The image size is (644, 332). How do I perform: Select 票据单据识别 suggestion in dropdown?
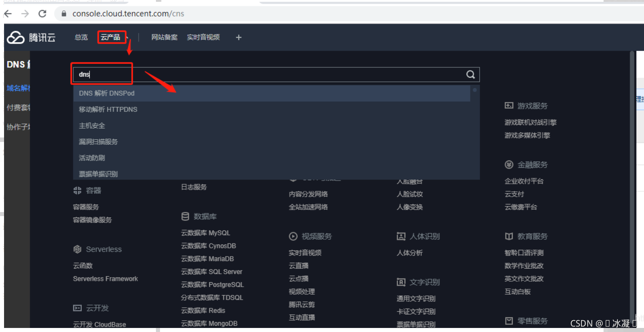272,174
